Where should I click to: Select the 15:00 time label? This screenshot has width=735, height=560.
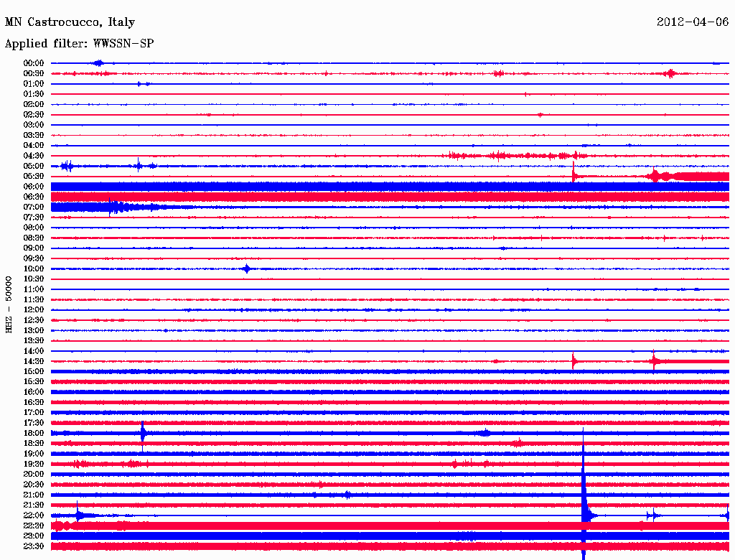click(x=34, y=371)
